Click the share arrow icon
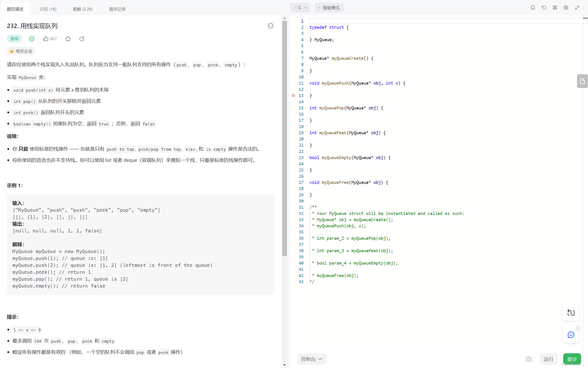Screen dimensions: 588x368 click(x=82, y=39)
